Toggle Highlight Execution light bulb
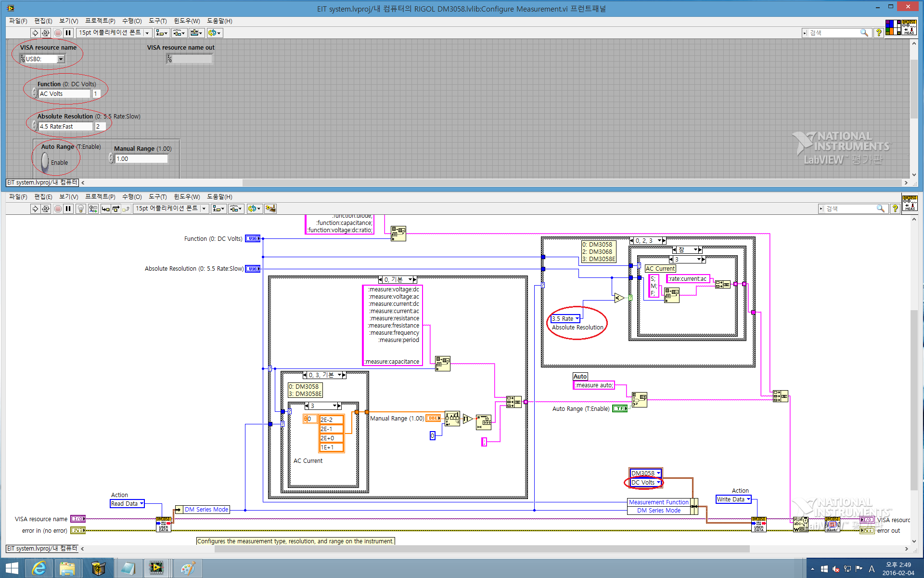924x578 pixels. coord(81,209)
